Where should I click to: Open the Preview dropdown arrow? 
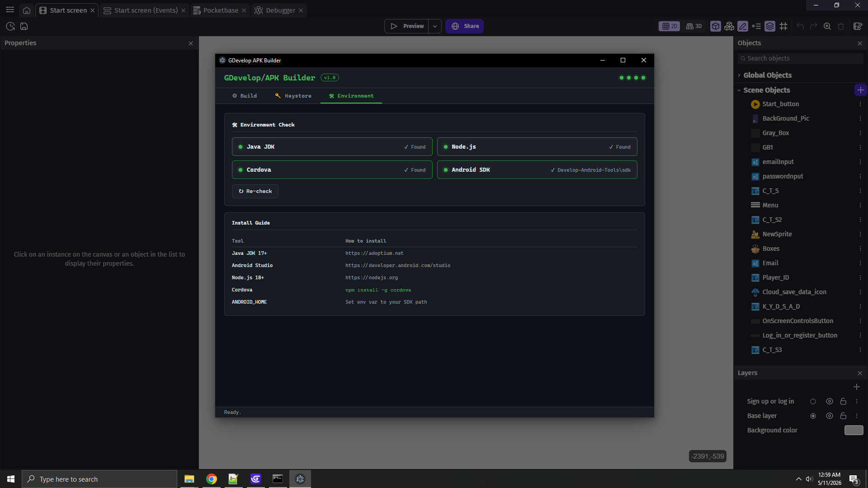click(435, 26)
